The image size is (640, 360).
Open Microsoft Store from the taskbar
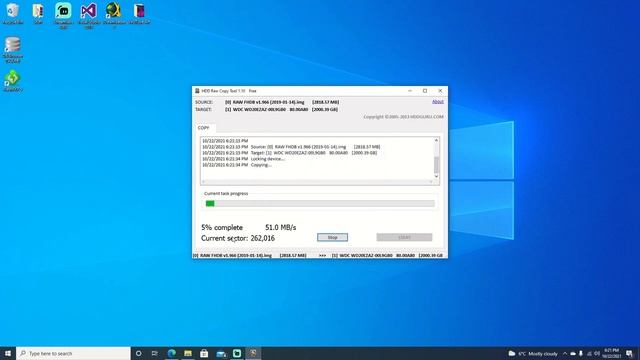tap(204, 353)
